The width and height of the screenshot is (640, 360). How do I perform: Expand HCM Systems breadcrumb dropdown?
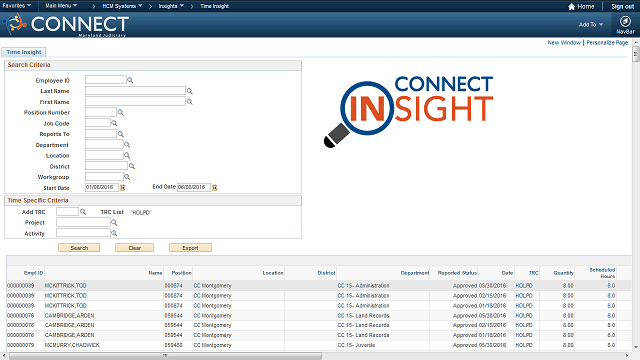122,6
